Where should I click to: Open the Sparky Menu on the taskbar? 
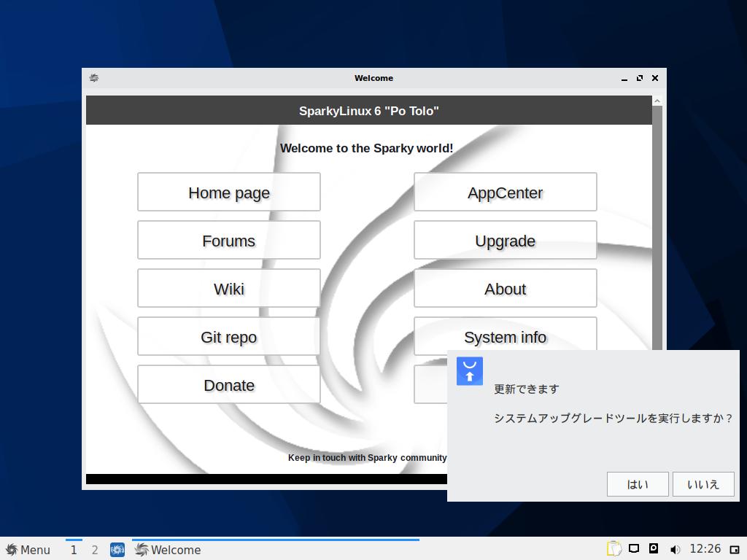pos(28,550)
